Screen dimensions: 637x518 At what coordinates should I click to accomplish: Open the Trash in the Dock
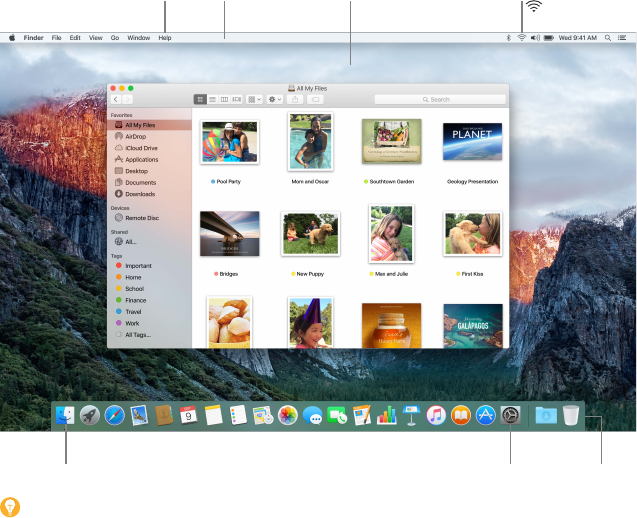tap(571, 416)
